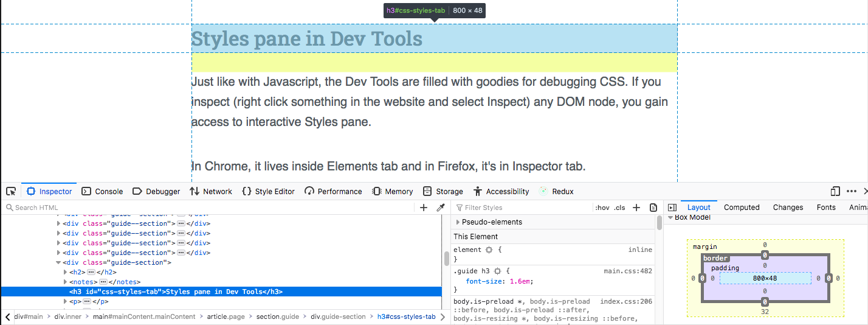
Task: Open the Debugger panel
Action: [x=156, y=191]
